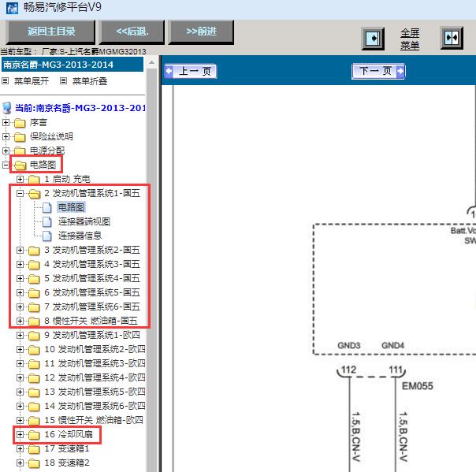Click the 16 冷却风扇 folder icon

(34, 435)
